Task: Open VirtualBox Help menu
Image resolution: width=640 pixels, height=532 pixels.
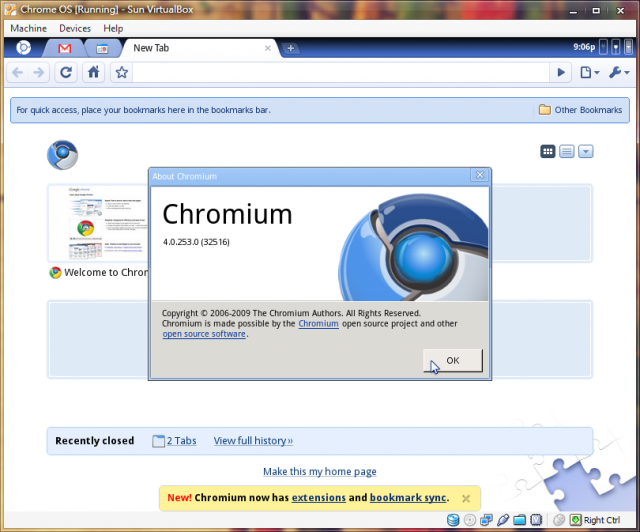Action: (113, 28)
